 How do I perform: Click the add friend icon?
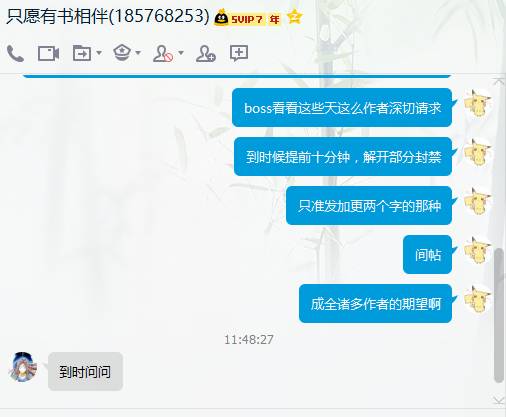click(x=206, y=53)
